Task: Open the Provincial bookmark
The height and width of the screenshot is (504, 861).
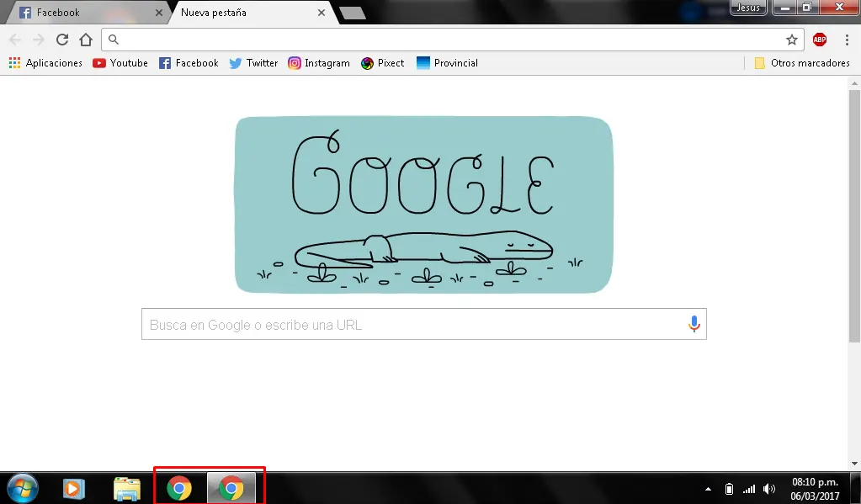Action: click(x=448, y=63)
